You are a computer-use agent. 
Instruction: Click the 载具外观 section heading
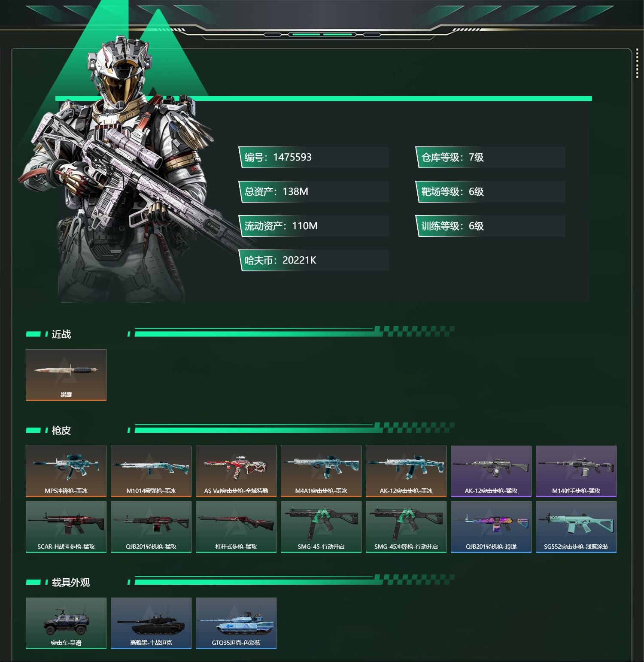click(71, 582)
